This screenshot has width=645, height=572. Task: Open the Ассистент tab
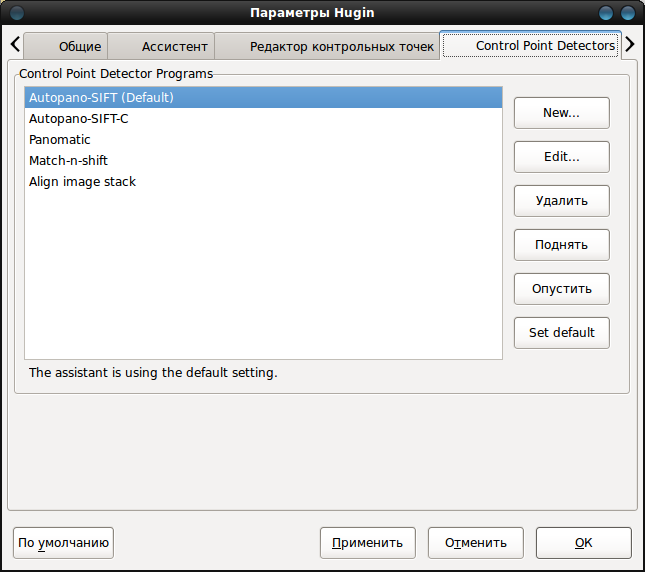(161, 46)
